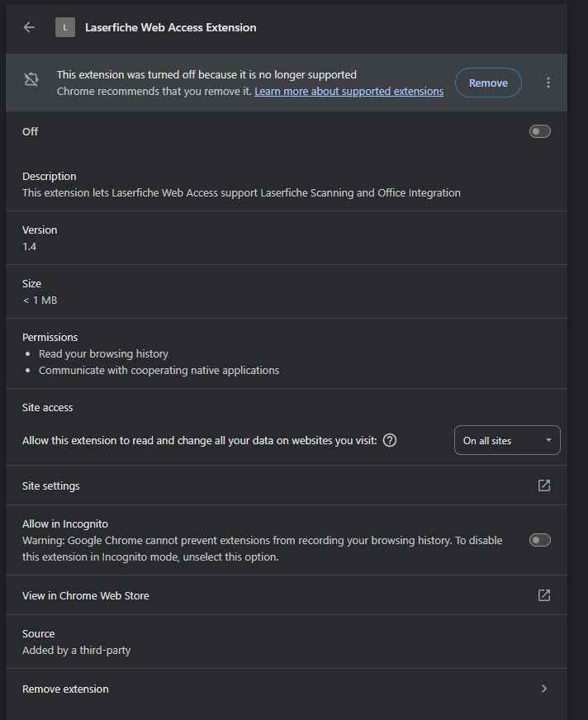Click the site access help question icon
This screenshot has width=588, height=720.
390,440
